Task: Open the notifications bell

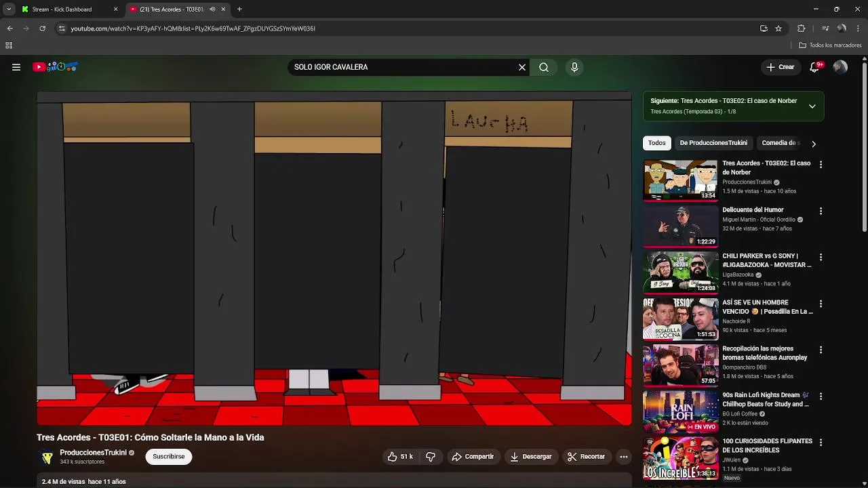Action: [815, 66]
